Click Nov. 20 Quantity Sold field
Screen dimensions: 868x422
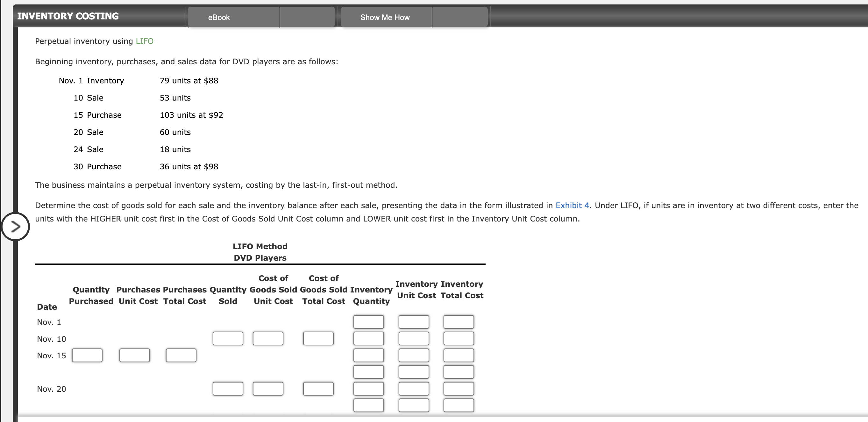227,389
